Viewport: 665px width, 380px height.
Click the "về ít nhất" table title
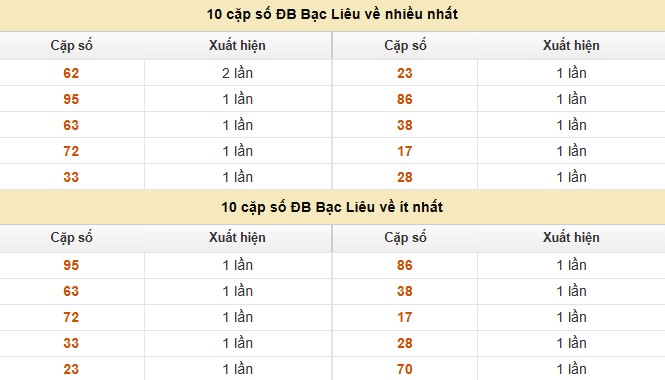pyautogui.click(x=332, y=207)
